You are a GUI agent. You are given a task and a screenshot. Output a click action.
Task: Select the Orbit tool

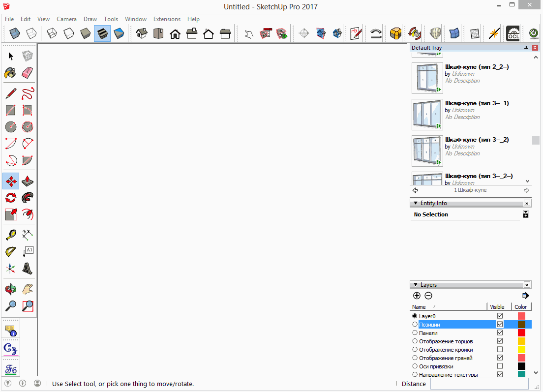11,289
